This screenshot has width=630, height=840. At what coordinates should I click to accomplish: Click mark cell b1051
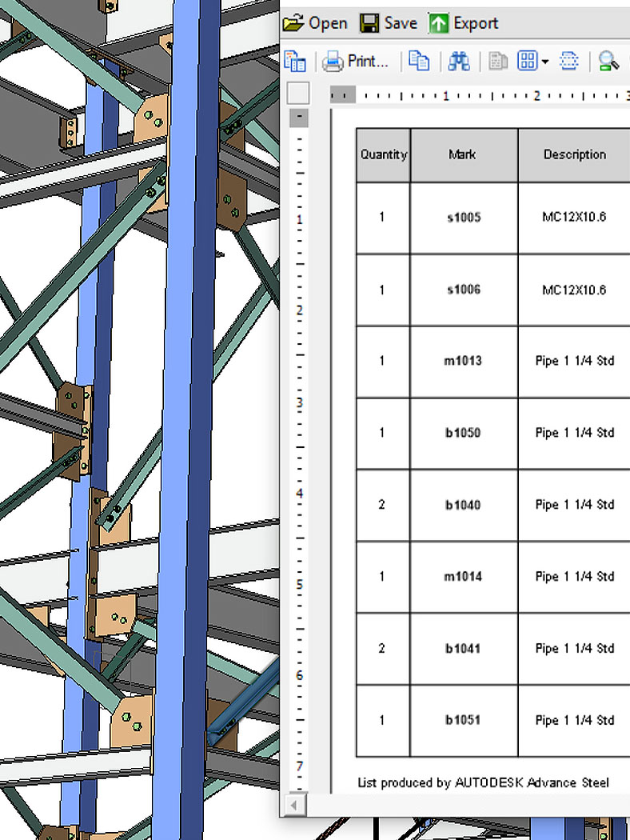[464, 721]
